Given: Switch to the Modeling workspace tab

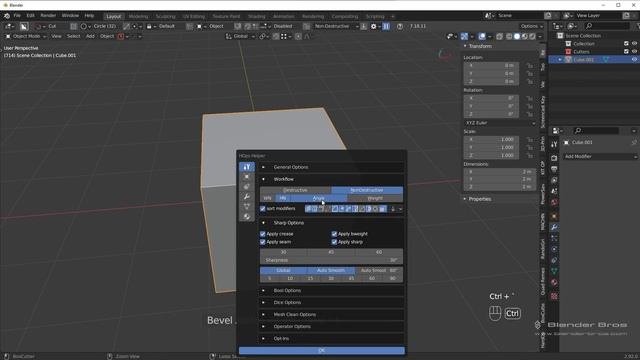Looking at the screenshot, I should [138, 16].
